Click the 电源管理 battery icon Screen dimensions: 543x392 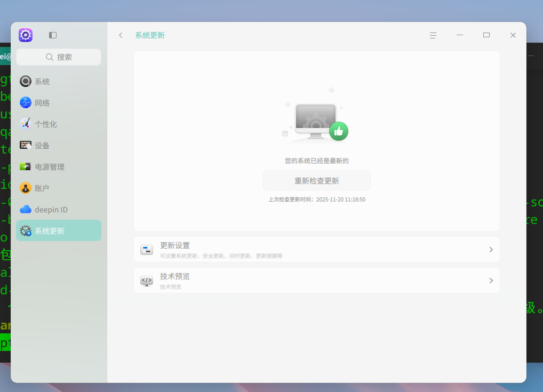coord(25,167)
